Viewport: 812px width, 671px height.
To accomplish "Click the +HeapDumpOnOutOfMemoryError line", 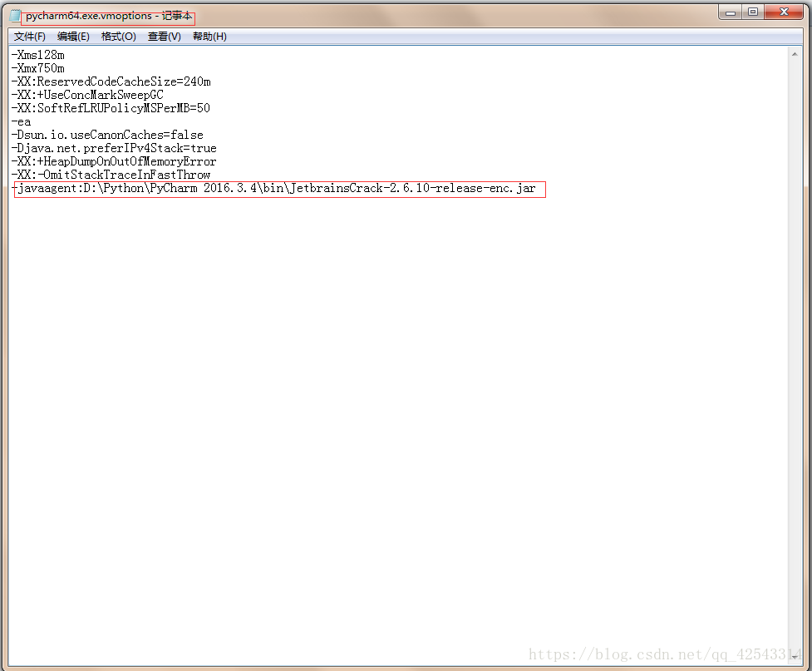I will pos(114,161).
